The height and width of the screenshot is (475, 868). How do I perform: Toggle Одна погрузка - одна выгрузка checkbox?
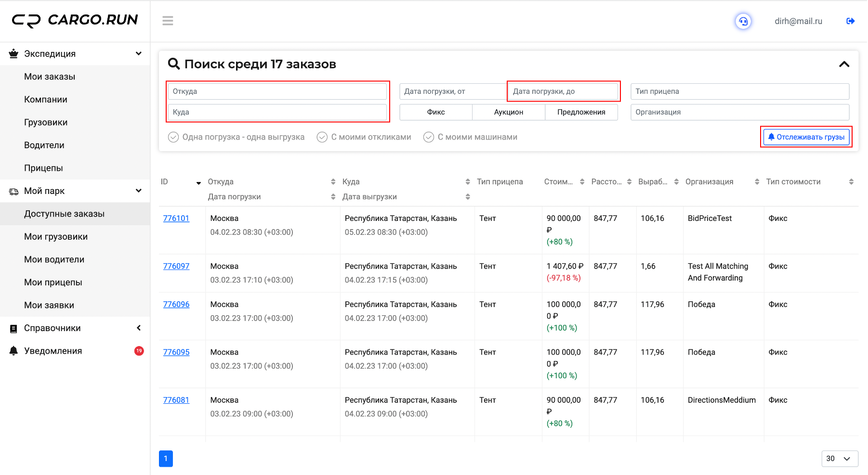tap(173, 137)
